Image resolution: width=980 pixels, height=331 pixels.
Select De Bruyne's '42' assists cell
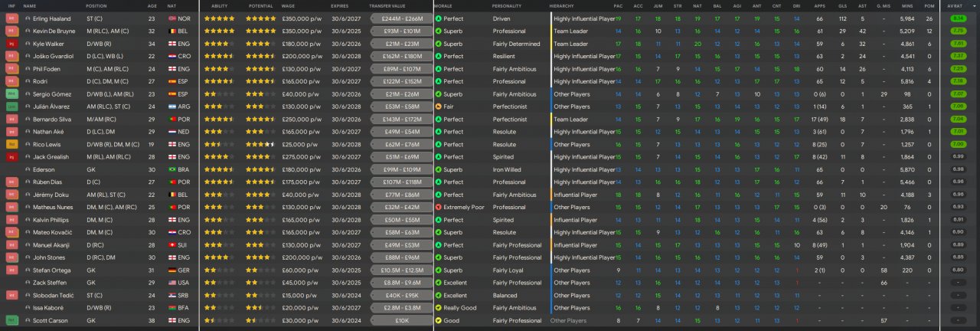click(x=862, y=31)
